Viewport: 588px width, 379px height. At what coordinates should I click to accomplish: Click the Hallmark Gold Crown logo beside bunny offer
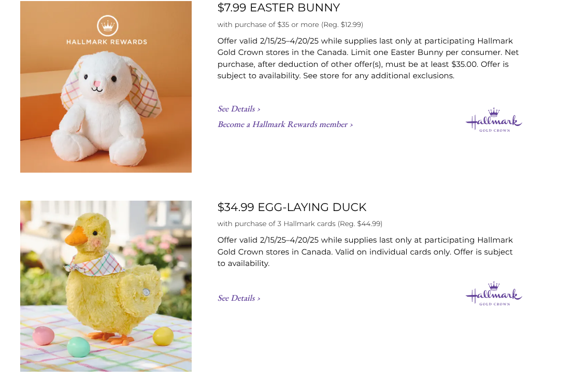click(494, 120)
